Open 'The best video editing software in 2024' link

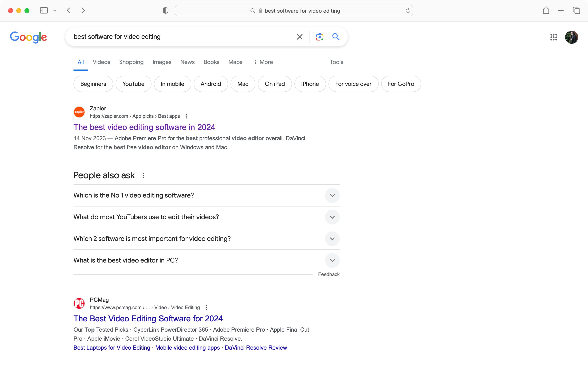pos(144,127)
